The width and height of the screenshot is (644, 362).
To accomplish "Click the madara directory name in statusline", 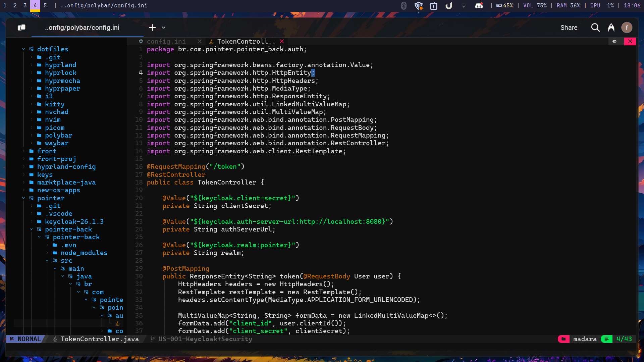I will tap(585, 339).
